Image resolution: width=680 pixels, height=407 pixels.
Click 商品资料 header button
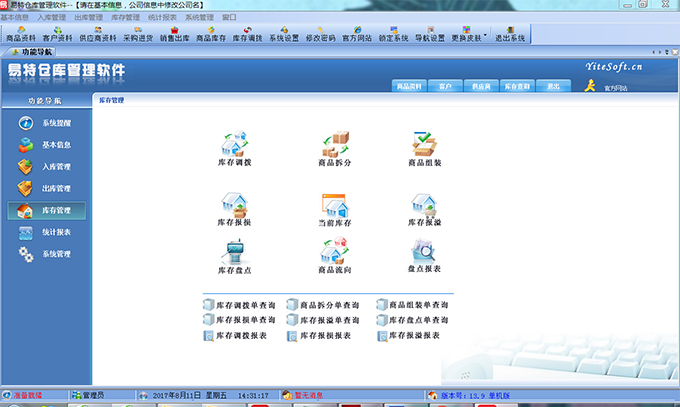coord(409,86)
